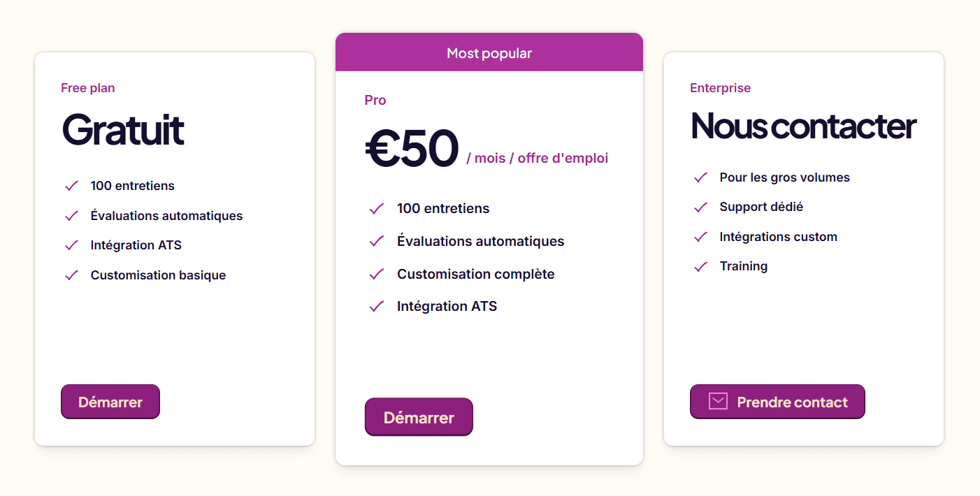Toggle the check beside "Intégrations custom"
The width and height of the screenshot is (980, 496).
click(700, 236)
